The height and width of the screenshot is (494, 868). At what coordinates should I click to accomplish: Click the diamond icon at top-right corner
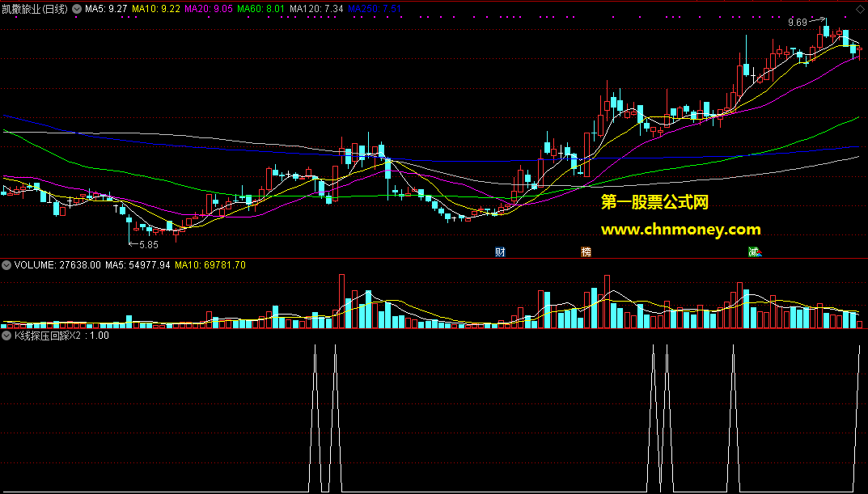coord(860,9)
